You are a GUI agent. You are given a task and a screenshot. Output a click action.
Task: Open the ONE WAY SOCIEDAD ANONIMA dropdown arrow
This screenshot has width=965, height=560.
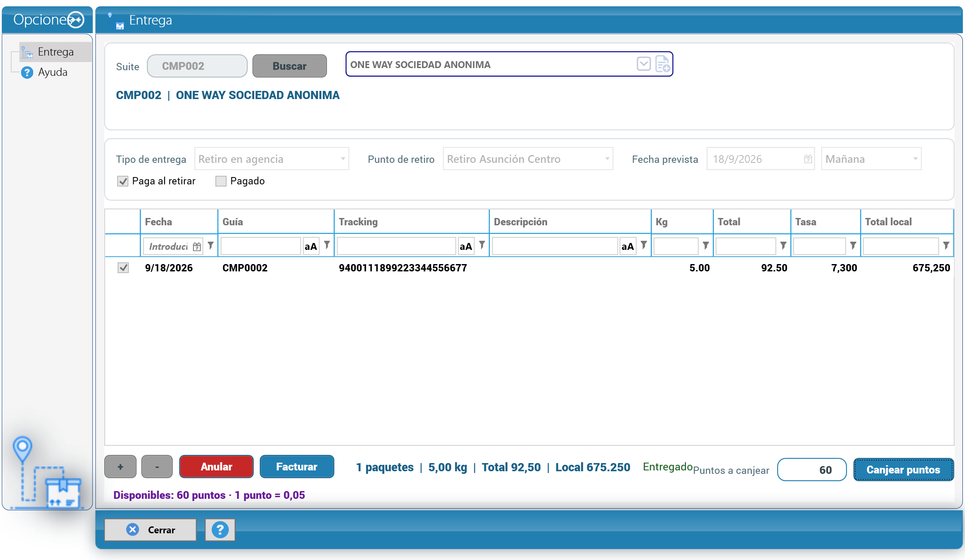pos(644,64)
